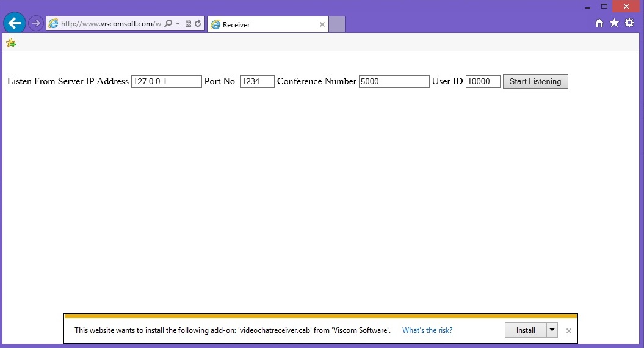Open a new blank tab
This screenshot has height=348, width=644.
click(337, 24)
